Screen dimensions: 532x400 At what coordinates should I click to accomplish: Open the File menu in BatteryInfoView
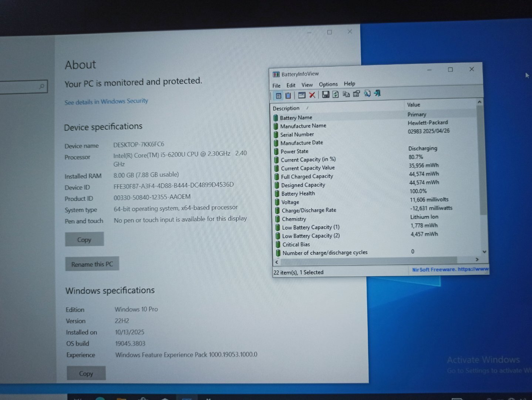coord(276,86)
